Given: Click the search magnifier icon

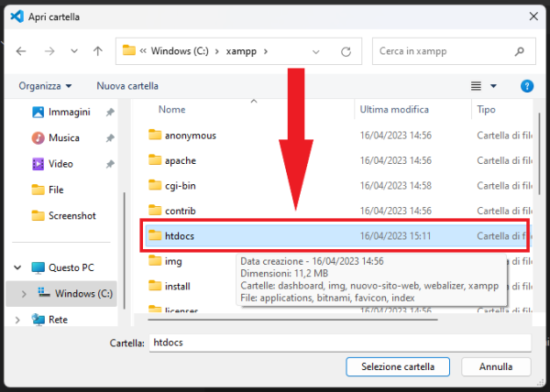Looking at the screenshot, I should click(x=520, y=51).
